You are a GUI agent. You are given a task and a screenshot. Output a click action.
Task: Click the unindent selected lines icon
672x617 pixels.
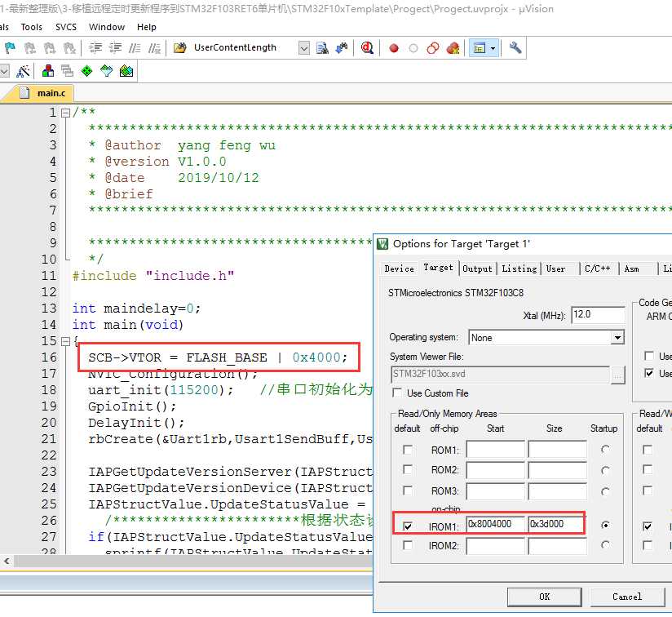115,48
